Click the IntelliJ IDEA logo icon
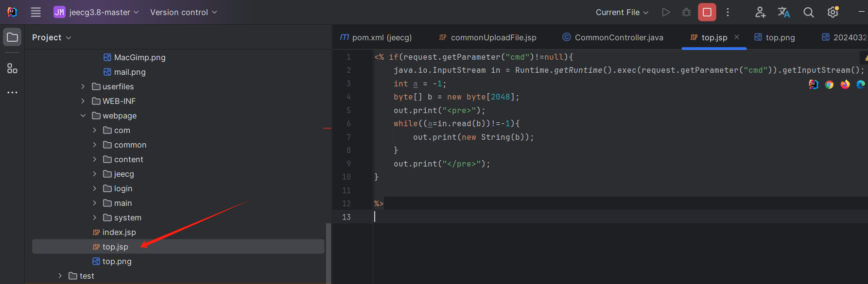The height and width of the screenshot is (284, 868). 12,12
